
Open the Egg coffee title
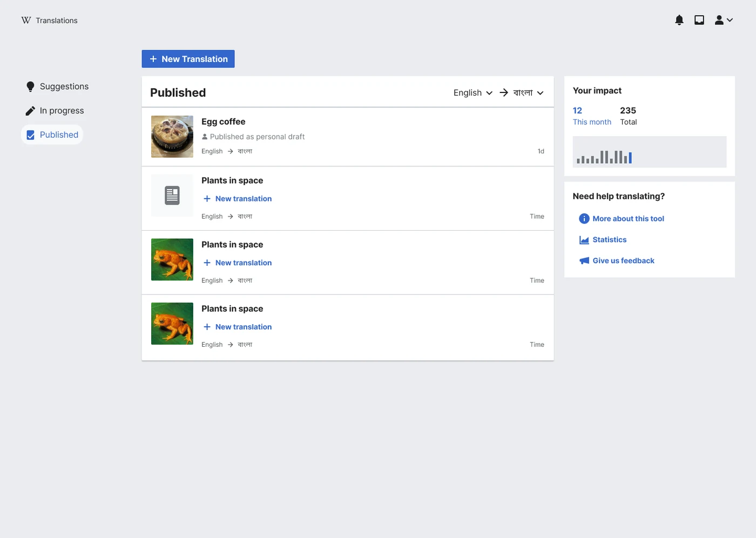[224, 122]
